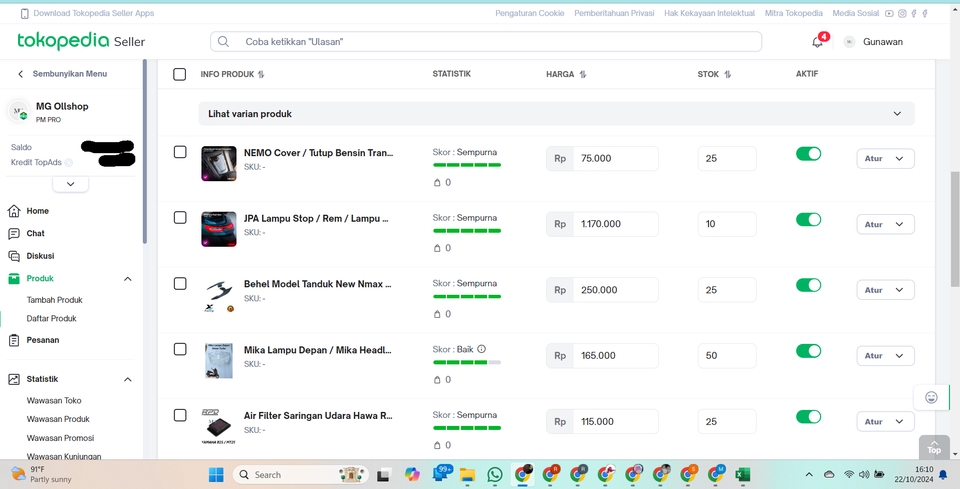Open Daftar Produk menu item

51,318
